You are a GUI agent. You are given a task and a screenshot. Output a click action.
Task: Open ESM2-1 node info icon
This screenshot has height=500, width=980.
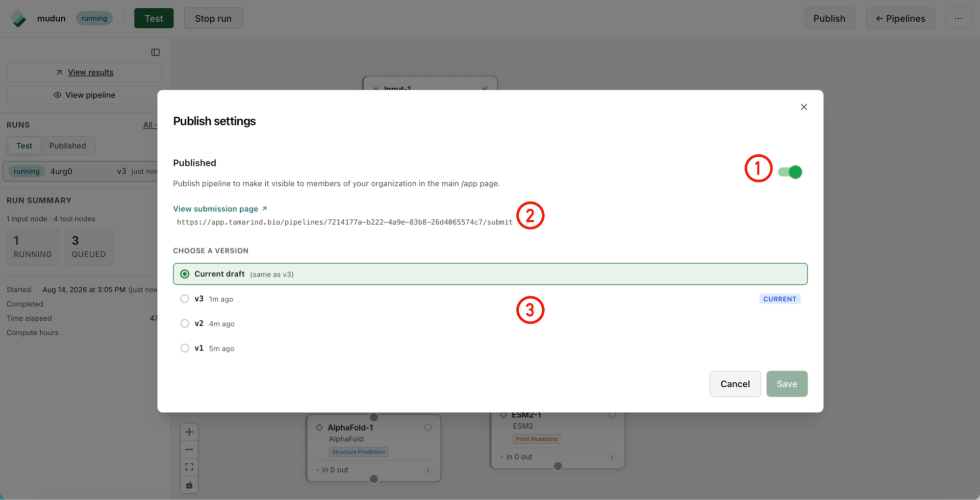tap(612, 457)
